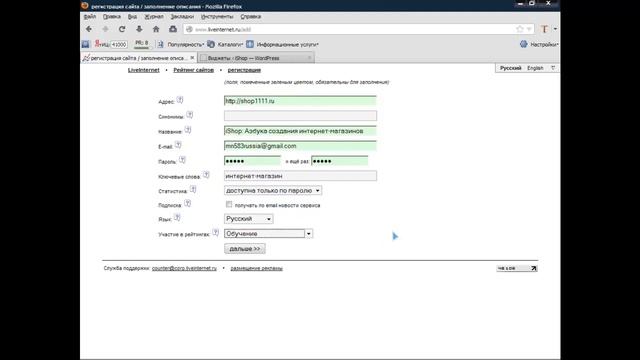Go to the home page icon
This screenshot has width=640, height=360.
156,29
